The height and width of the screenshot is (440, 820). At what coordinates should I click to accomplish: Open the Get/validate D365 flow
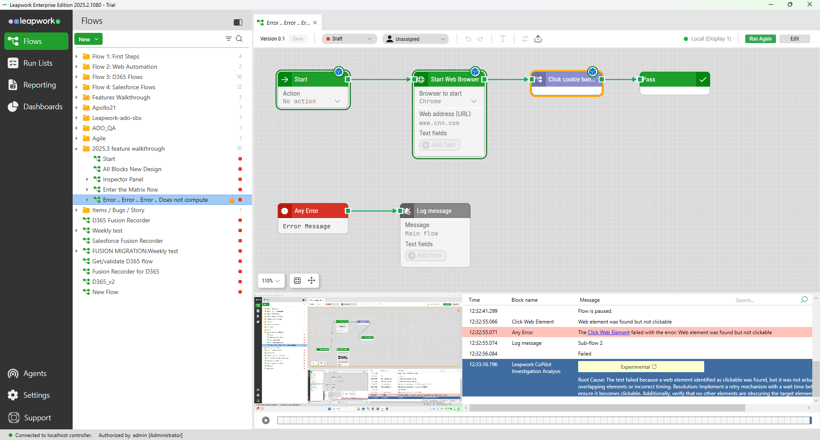coord(122,261)
